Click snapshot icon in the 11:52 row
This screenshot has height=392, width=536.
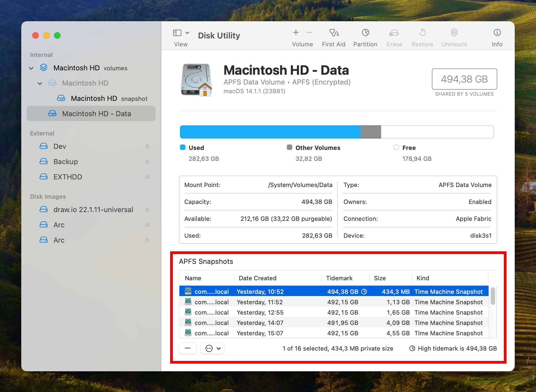pyautogui.click(x=188, y=301)
